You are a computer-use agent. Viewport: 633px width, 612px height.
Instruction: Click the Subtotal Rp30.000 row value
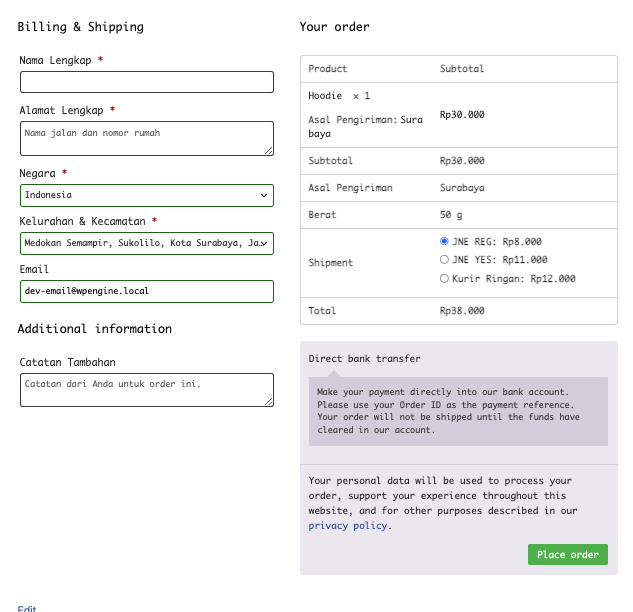pyautogui.click(x=462, y=161)
